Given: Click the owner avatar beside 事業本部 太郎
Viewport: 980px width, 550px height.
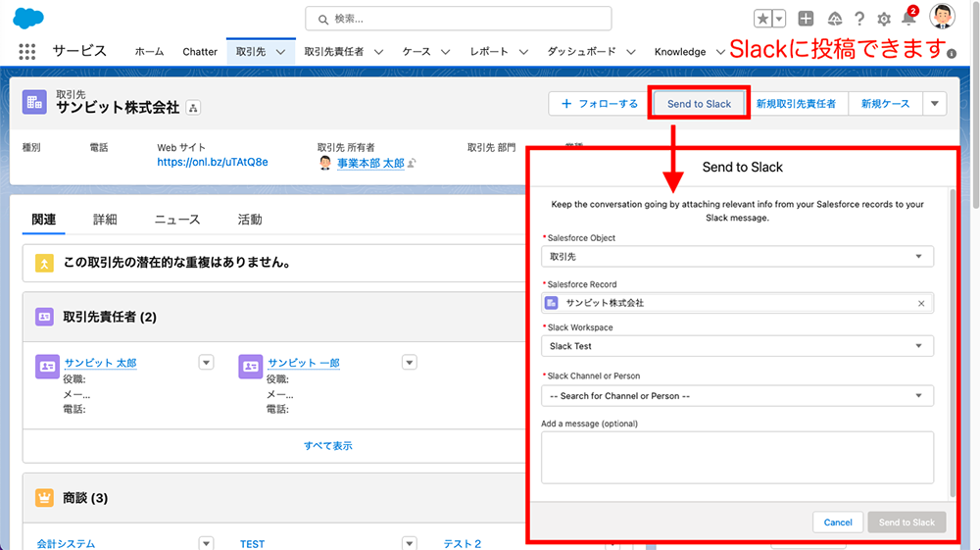Looking at the screenshot, I should [x=325, y=163].
